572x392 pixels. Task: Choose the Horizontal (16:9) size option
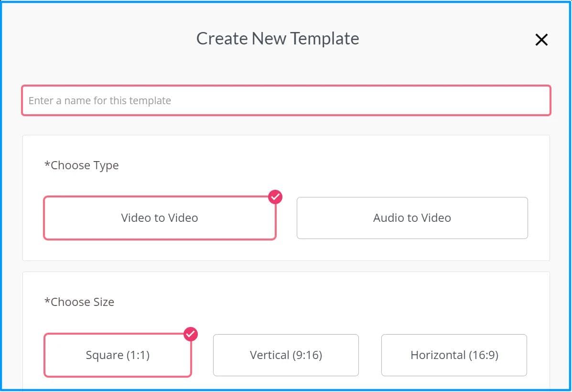point(454,355)
